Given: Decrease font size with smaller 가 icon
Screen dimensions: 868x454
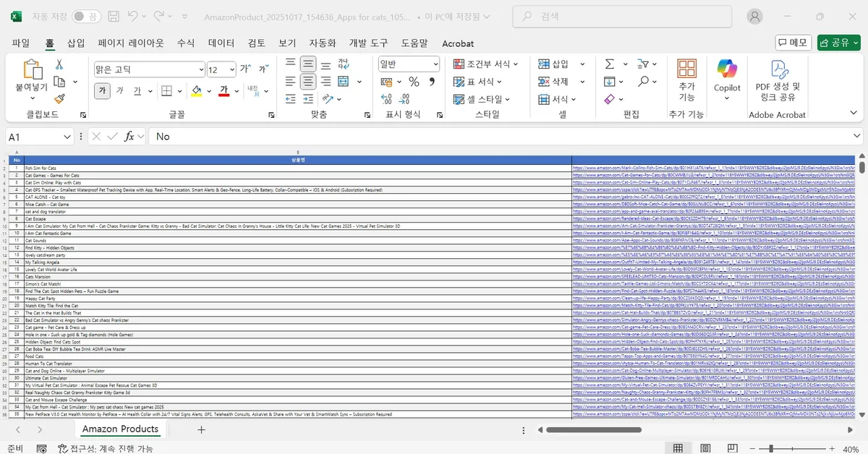Looking at the screenshot, I should (x=263, y=69).
